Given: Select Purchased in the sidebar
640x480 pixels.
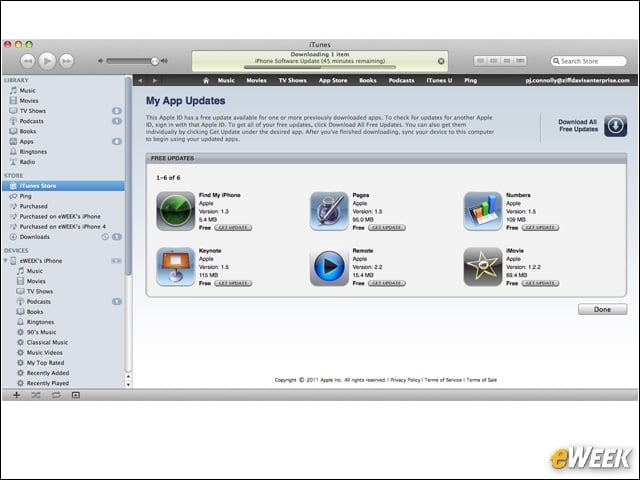Looking at the screenshot, I should coord(63,207).
